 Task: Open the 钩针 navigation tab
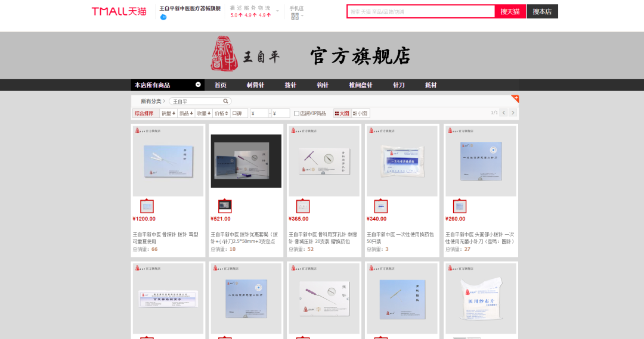(323, 85)
